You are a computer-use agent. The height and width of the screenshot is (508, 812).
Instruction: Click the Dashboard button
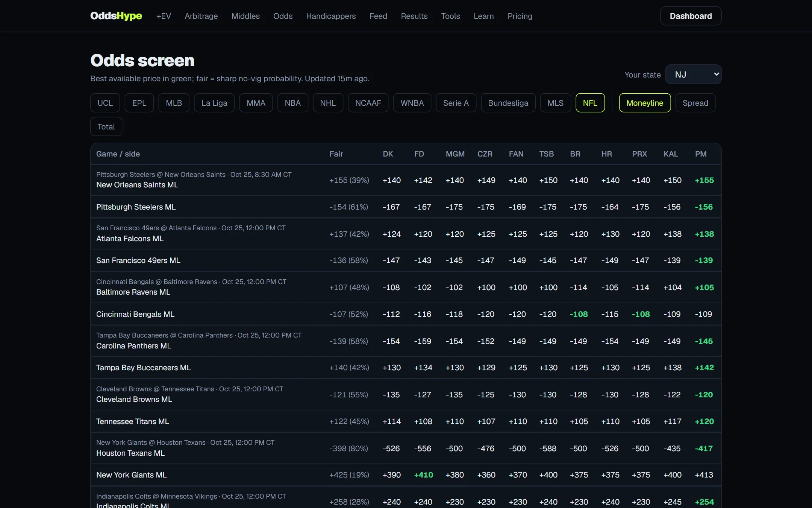[691, 16]
